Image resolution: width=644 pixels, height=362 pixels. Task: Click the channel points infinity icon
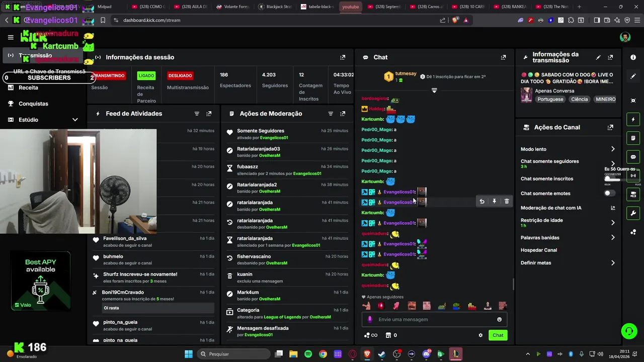click(x=371, y=335)
